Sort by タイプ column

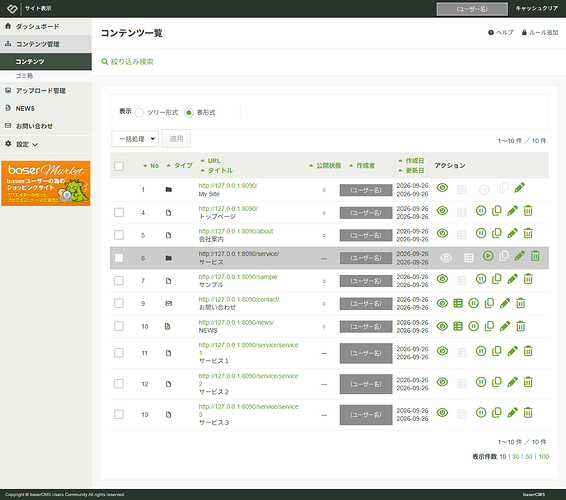[179, 166]
